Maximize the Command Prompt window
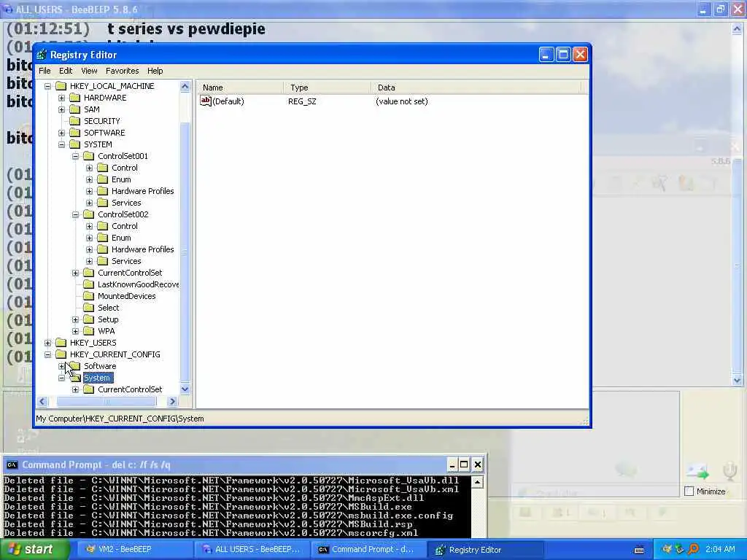Image resolution: width=747 pixels, height=560 pixels. coord(464,464)
